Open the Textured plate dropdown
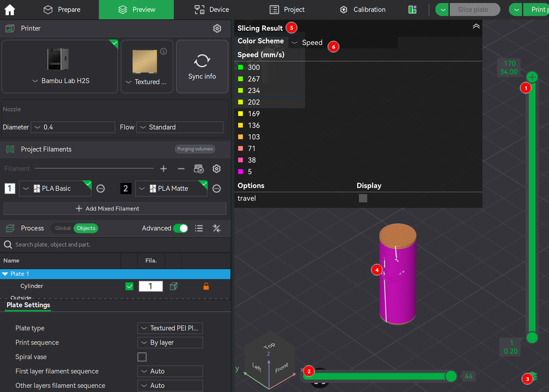This screenshot has height=392, width=549. coord(146,82)
